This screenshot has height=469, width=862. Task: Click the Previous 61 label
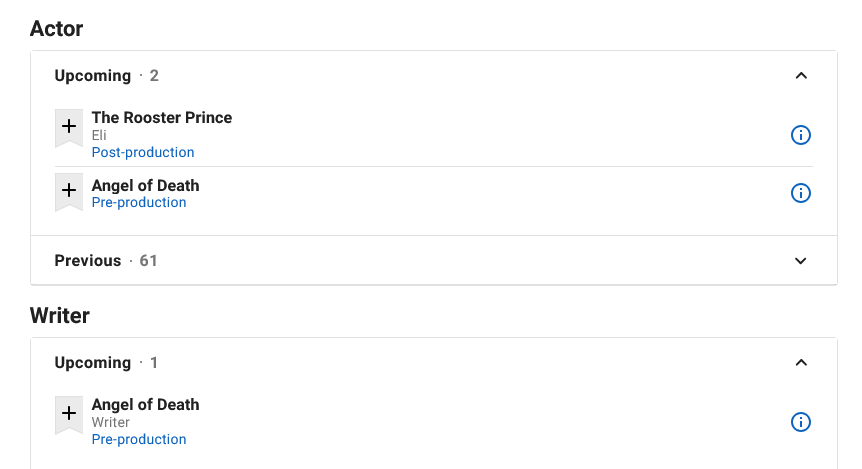tap(106, 261)
